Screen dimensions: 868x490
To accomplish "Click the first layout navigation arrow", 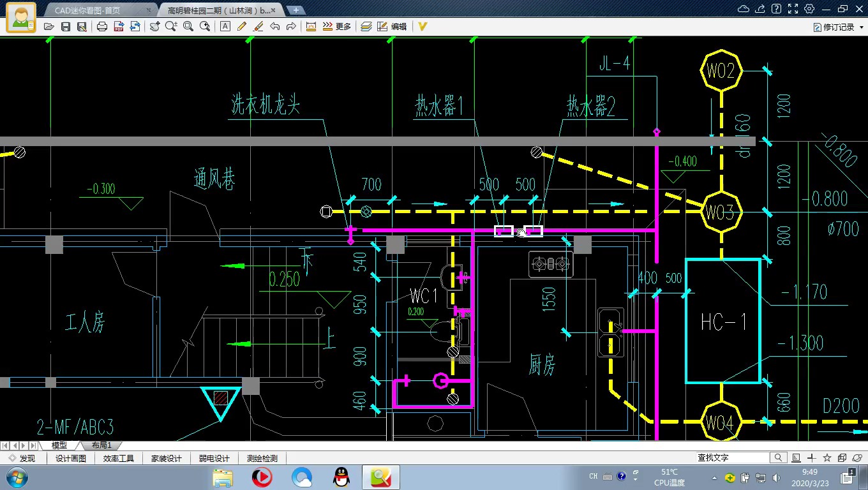I will tap(6, 445).
